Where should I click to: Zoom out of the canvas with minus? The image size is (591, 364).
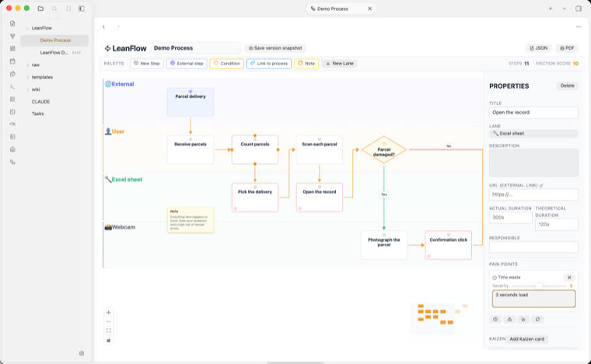[x=109, y=321]
